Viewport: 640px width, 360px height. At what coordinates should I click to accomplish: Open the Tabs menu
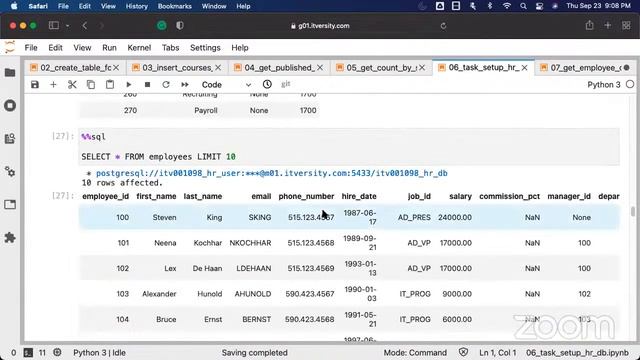[170, 48]
